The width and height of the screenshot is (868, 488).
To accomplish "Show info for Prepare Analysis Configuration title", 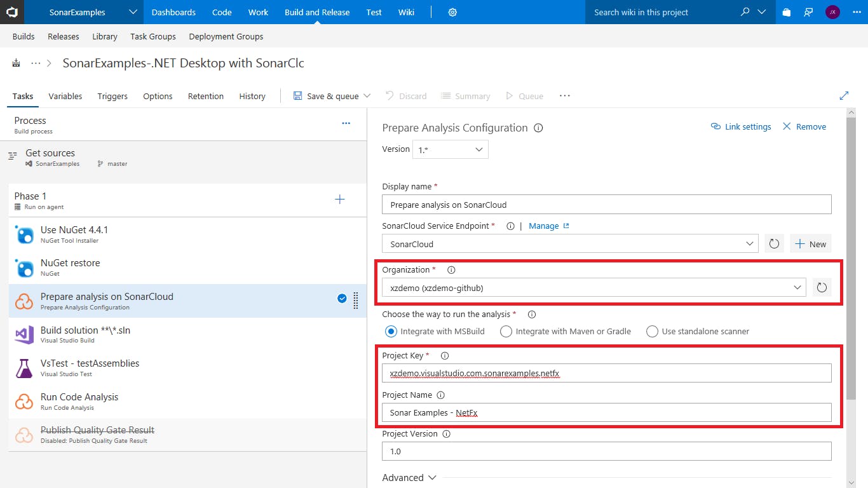I will tap(538, 128).
